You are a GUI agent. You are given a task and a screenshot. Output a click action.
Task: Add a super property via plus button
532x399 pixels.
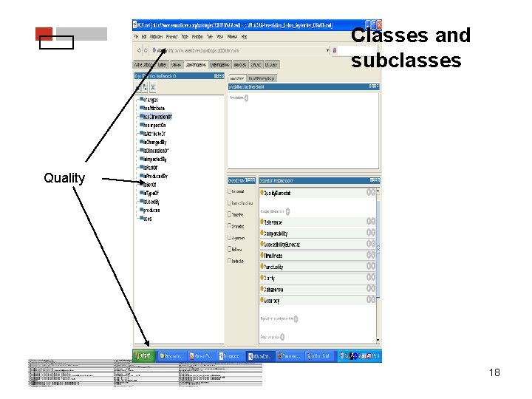[282, 337]
